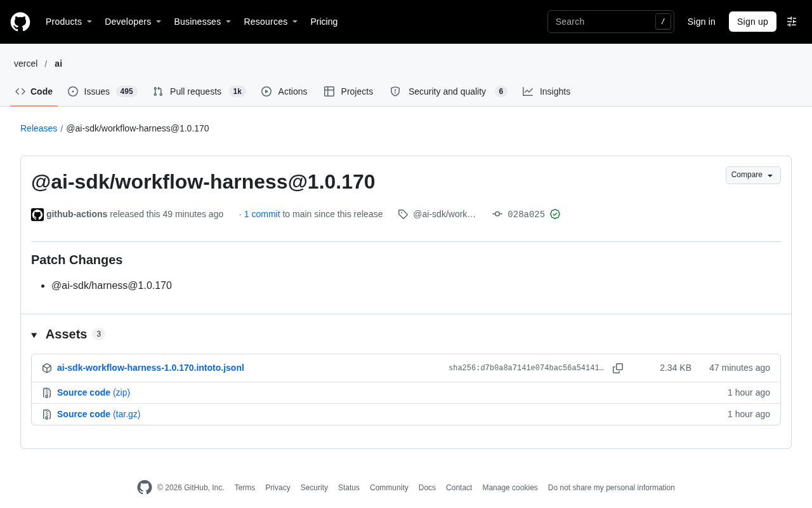Image resolution: width=812 pixels, height=508 pixels.
Task: Expand the Resources menu
Action: (271, 22)
